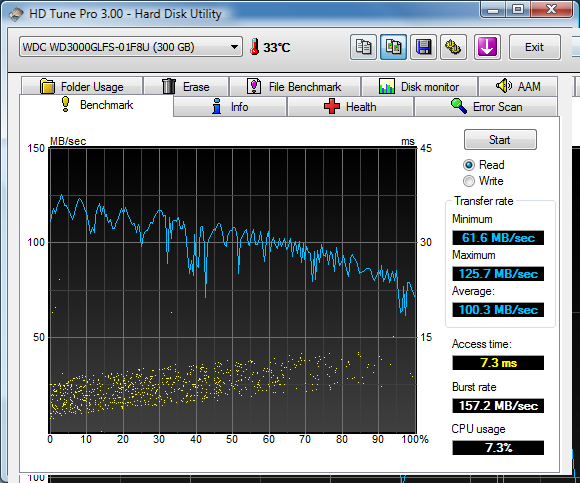Start the benchmark test
580x483 pixels.
pyautogui.click(x=500, y=139)
